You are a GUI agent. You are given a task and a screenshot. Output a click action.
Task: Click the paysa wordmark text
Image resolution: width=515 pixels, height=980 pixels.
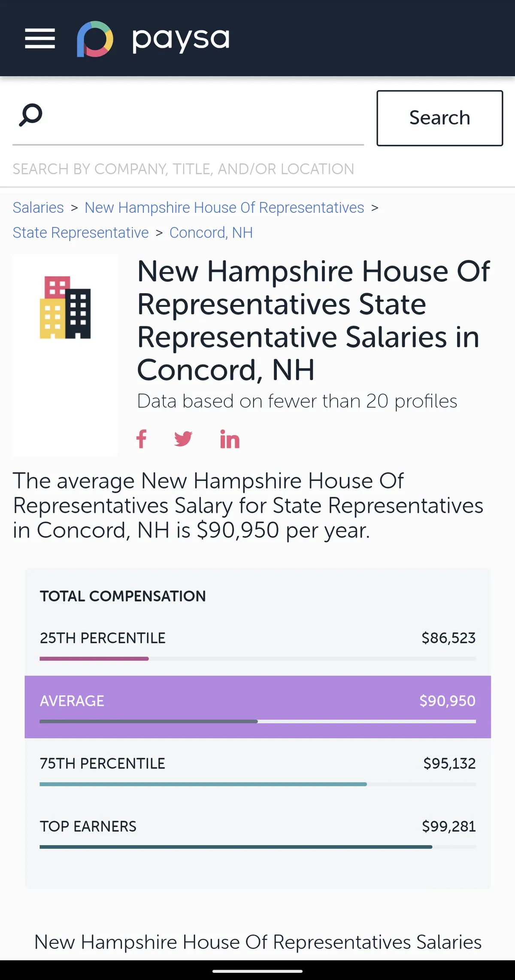(x=181, y=39)
